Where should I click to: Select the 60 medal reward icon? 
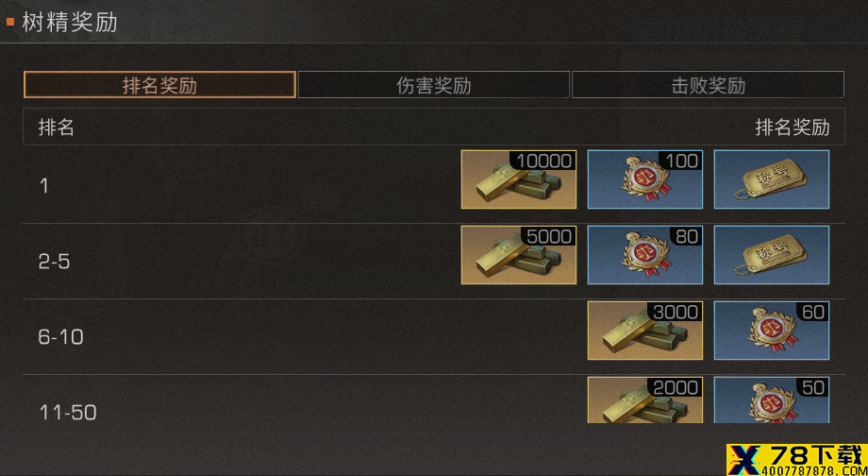(772, 331)
